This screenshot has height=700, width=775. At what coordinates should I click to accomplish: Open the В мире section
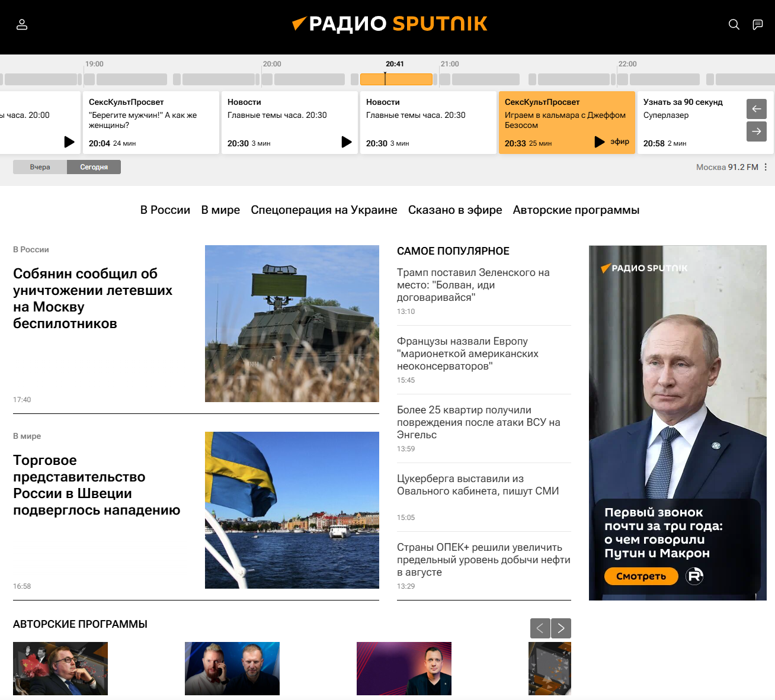220,210
